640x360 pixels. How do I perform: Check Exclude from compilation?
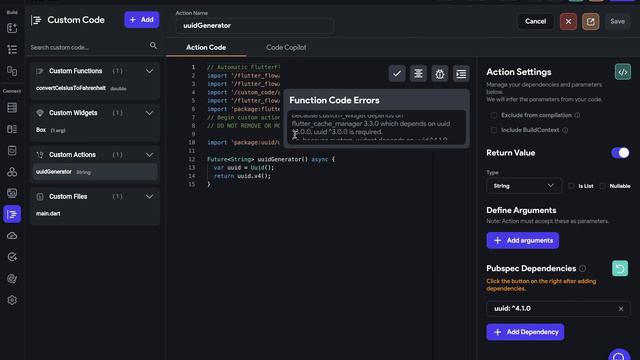tap(494, 116)
